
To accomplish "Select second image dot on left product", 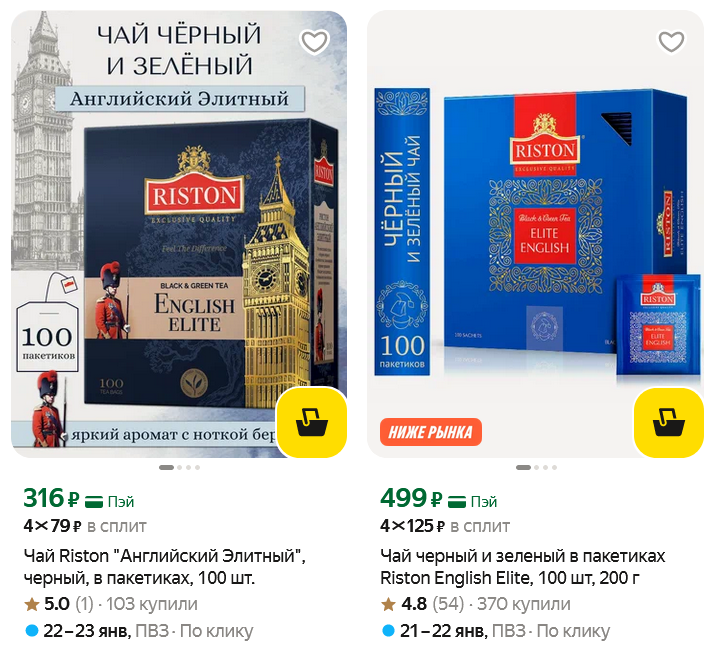I will point(180,467).
